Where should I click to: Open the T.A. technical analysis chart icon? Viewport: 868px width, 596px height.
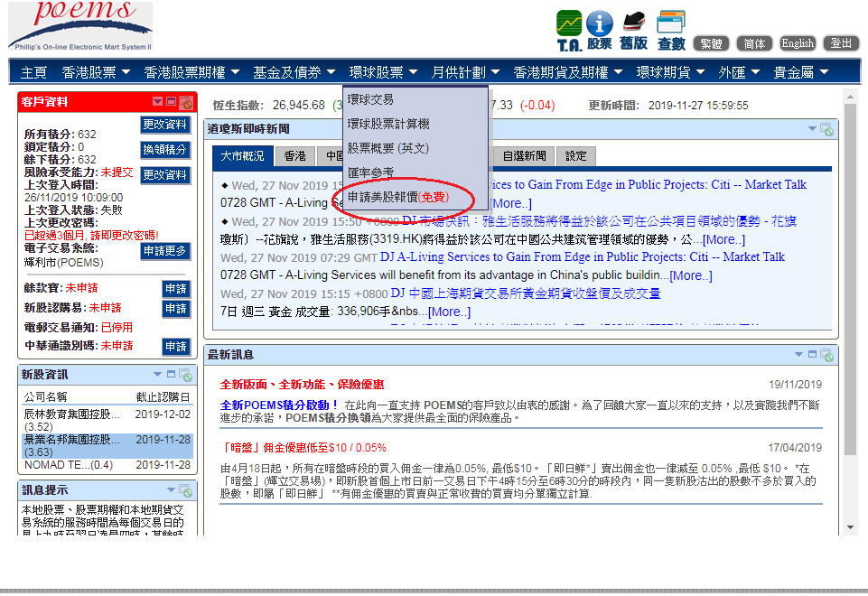point(569,30)
